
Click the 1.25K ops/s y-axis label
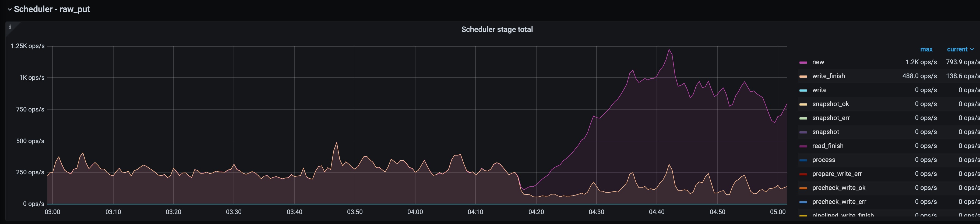pos(27,46)
